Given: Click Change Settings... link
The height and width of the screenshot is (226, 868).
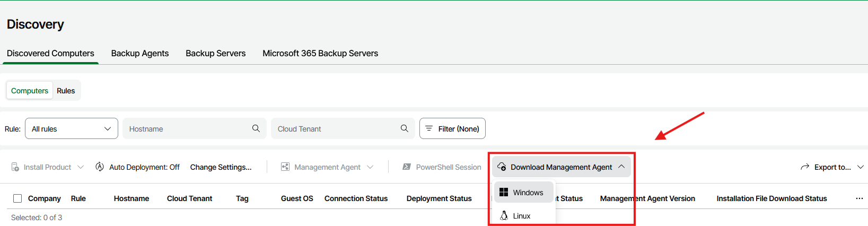Looking at the screenshot, I should pyautogui.click(x=221, y=167).
